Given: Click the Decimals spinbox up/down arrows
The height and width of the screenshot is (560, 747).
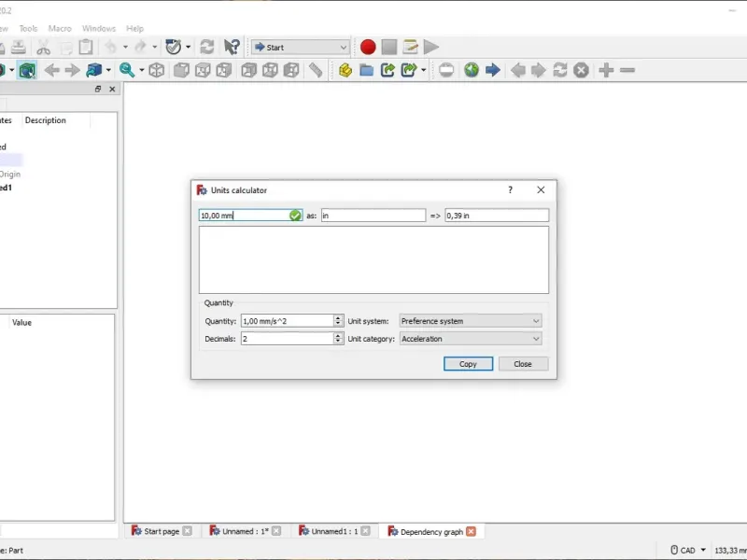Looking at the screenshot, I should click(338, 339).
